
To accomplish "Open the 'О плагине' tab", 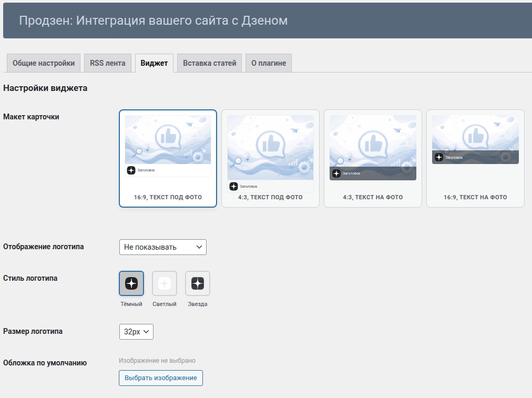I will click(269, 63).
